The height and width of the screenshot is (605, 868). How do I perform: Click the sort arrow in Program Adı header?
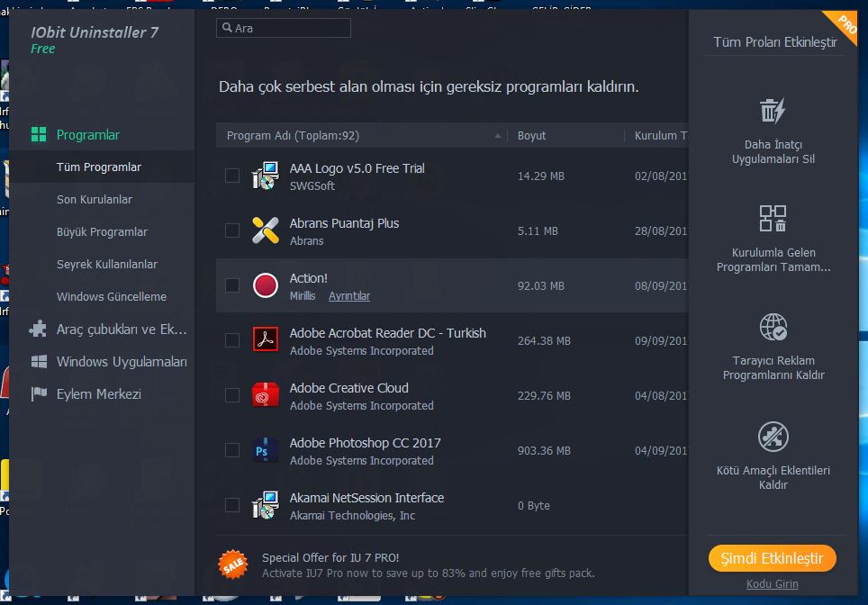click(x=498, y=136)
